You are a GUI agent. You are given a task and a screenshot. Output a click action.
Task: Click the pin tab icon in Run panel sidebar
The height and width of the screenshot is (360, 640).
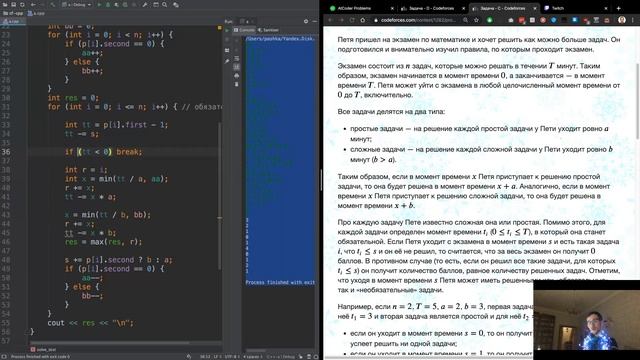click(x=227, y=61)
